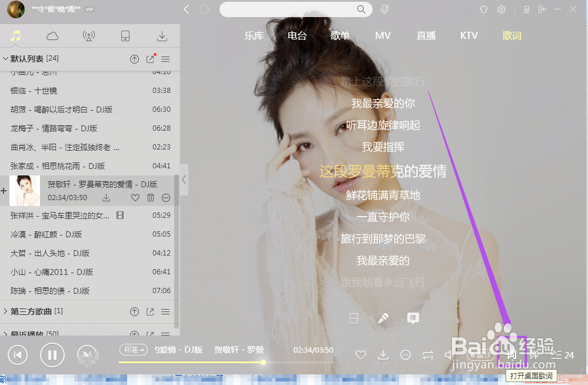Delete 罗曼蒂克的爱情 using the trash icon
Image resolution: width=588 pixels, height=385 pixels.
click(150, 197)
